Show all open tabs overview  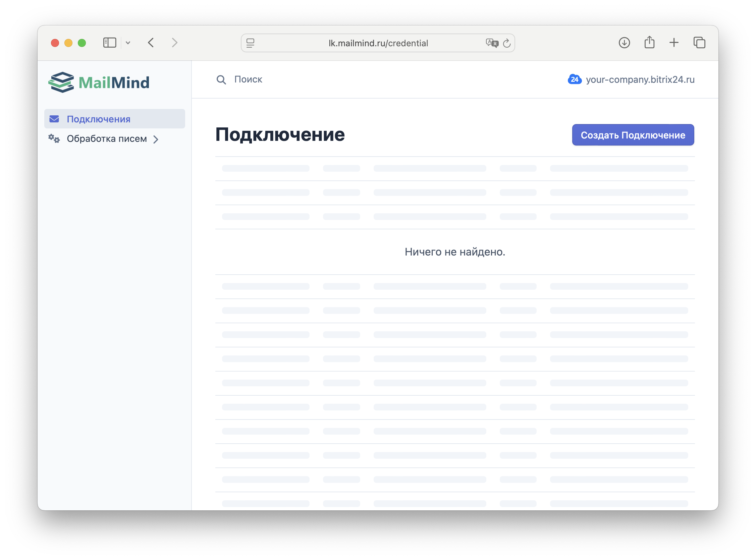699,43
